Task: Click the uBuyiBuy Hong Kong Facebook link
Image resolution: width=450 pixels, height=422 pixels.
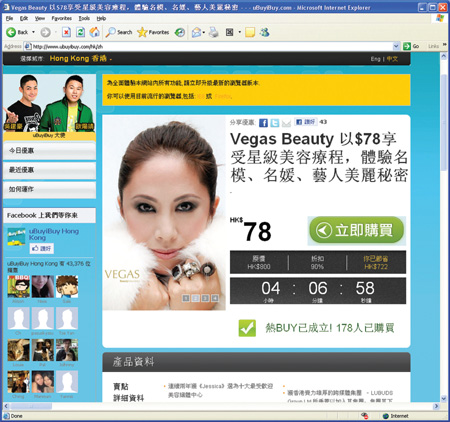Action: (54, 234)
